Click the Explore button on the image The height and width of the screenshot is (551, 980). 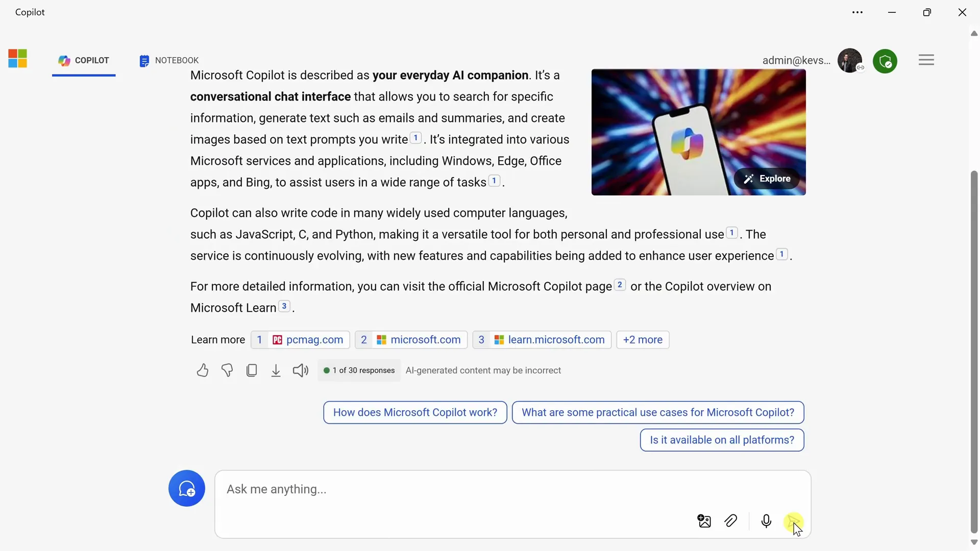767,179
